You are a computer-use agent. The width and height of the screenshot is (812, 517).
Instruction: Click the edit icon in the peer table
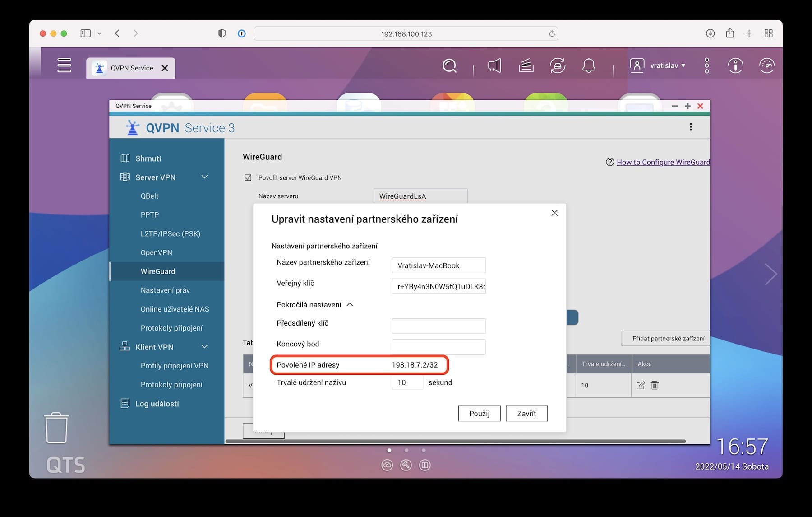tap(640, 385)
